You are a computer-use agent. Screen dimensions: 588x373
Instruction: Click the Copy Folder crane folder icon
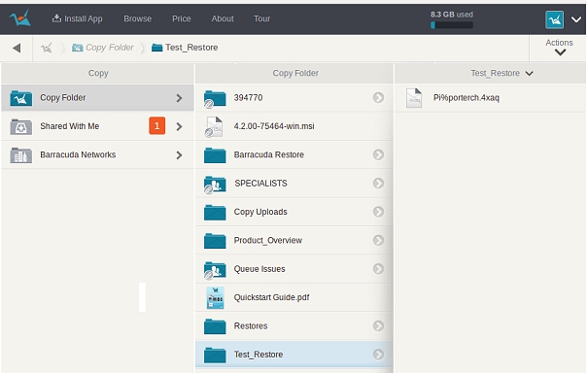[21, 98]
